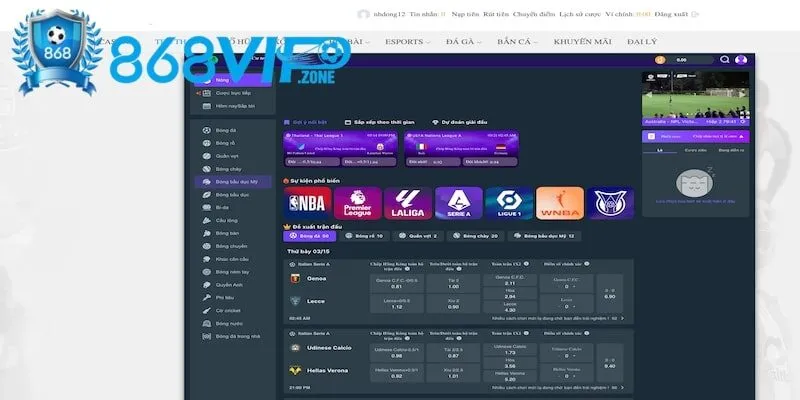Open the Ligue 1 event tile
800x400 pixels.
509,203
